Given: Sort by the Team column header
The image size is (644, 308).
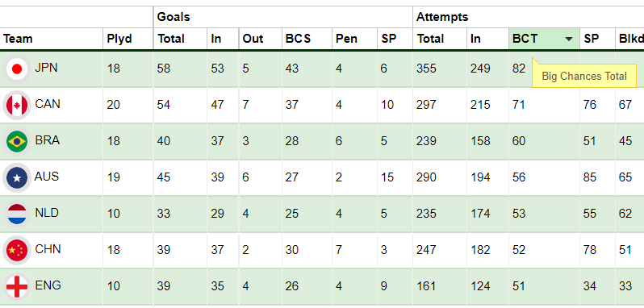Looking at the screenshot, I should pos(18,39).
